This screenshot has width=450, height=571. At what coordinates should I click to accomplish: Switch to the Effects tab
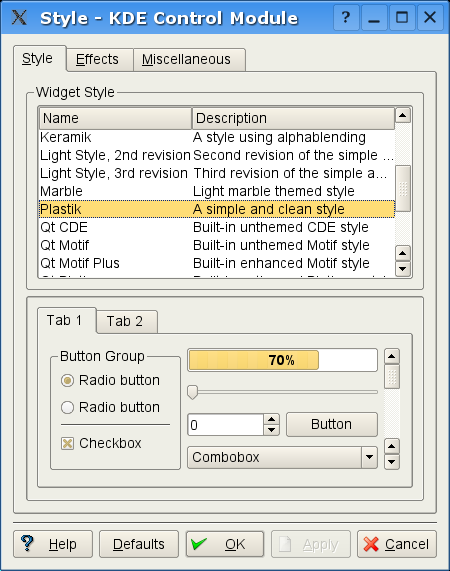click(99, 59)
